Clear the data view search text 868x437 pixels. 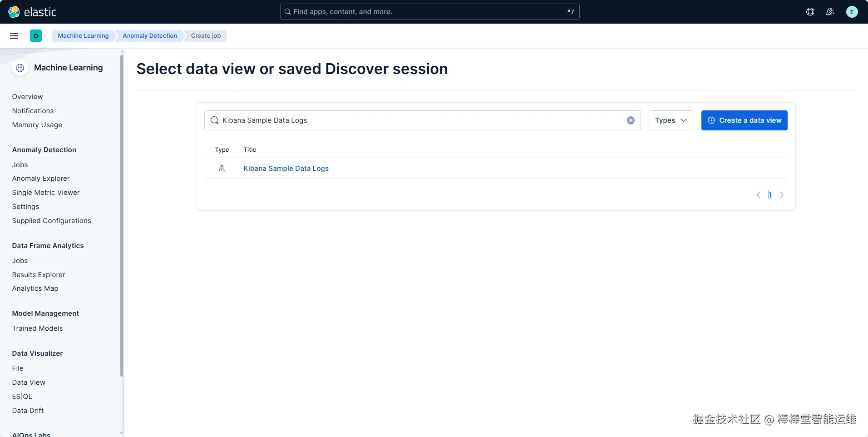(x=631, y=120)
